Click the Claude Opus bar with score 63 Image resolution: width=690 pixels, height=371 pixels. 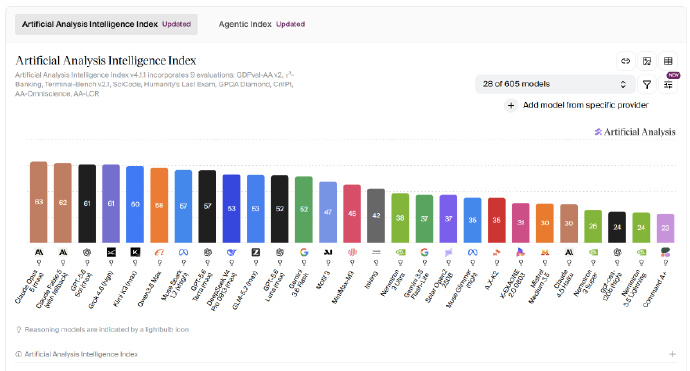[39, 202]
